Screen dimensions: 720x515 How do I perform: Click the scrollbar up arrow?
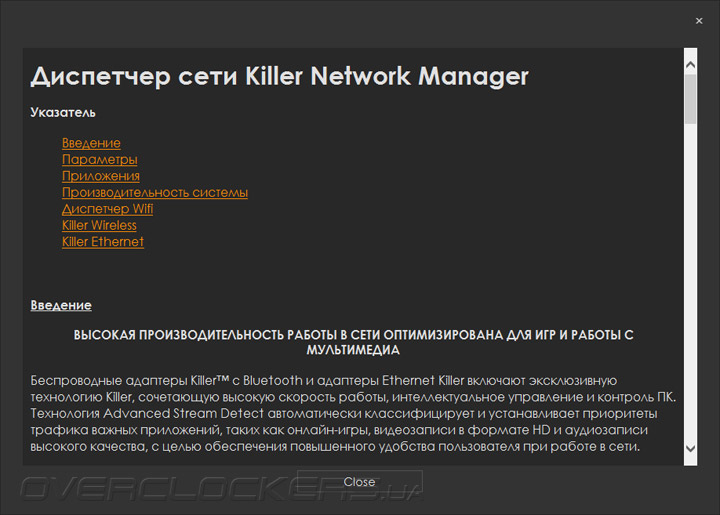[690, 65]
